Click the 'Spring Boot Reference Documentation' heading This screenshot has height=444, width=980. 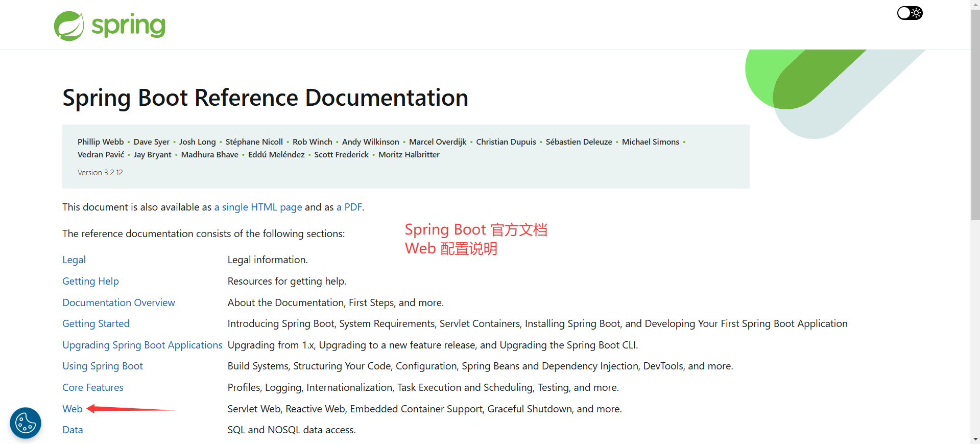pyautogui.click(x=265, y=98)
